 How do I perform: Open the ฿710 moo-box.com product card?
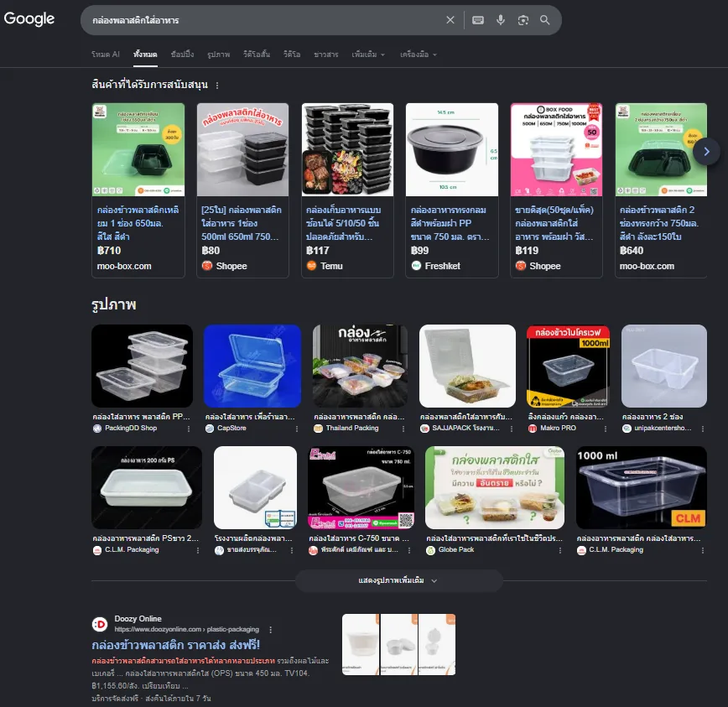[x=138, y=190]
